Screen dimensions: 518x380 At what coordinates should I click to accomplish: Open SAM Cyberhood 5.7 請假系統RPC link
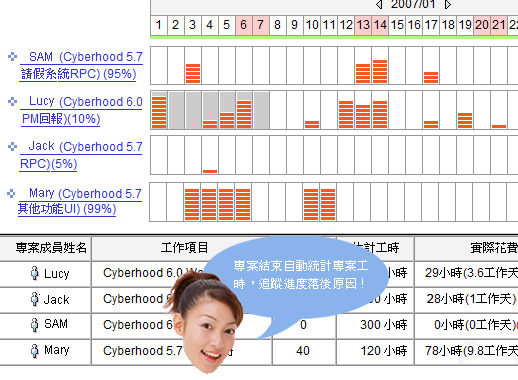pos(81,65)
